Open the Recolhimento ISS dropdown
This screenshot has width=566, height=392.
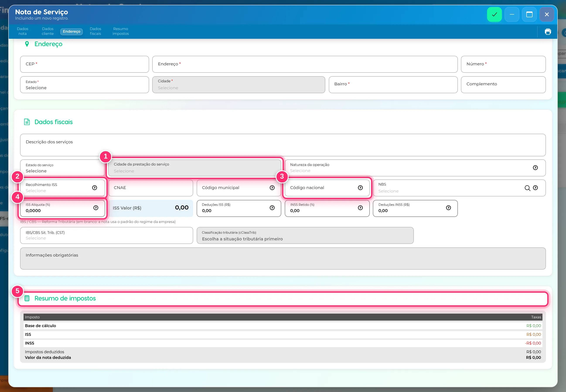pyautogui.click(x=62, y=188)
